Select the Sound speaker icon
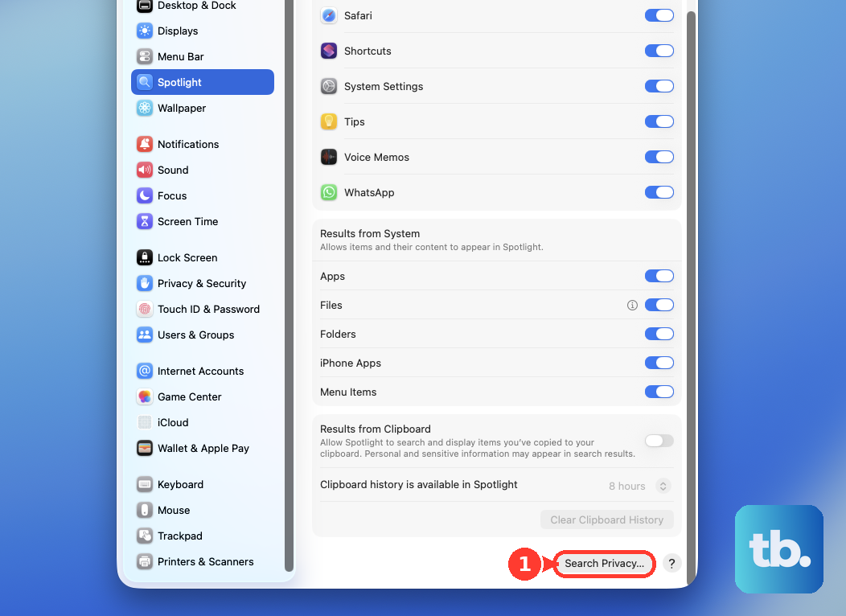846x616 pixels. [145, 170]
